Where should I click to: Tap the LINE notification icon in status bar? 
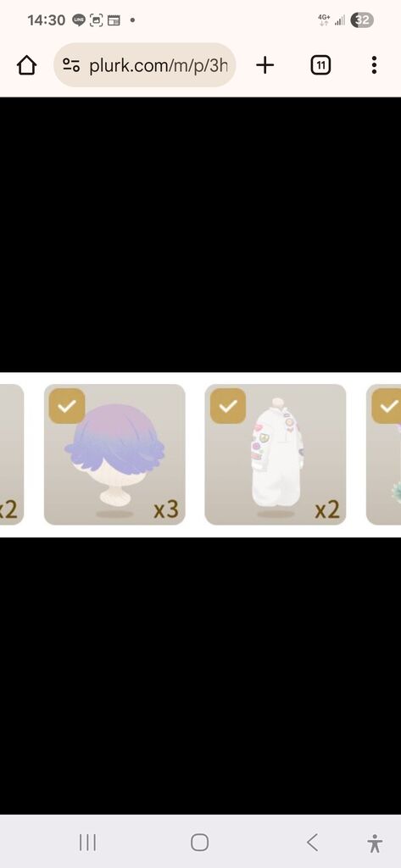pos(79,20)
